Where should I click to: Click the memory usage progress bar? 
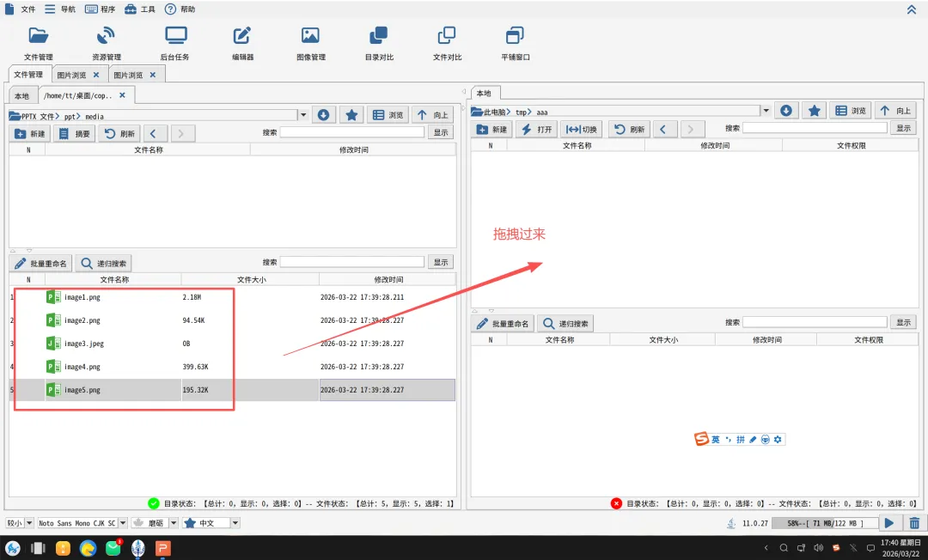tap(825, 523)
